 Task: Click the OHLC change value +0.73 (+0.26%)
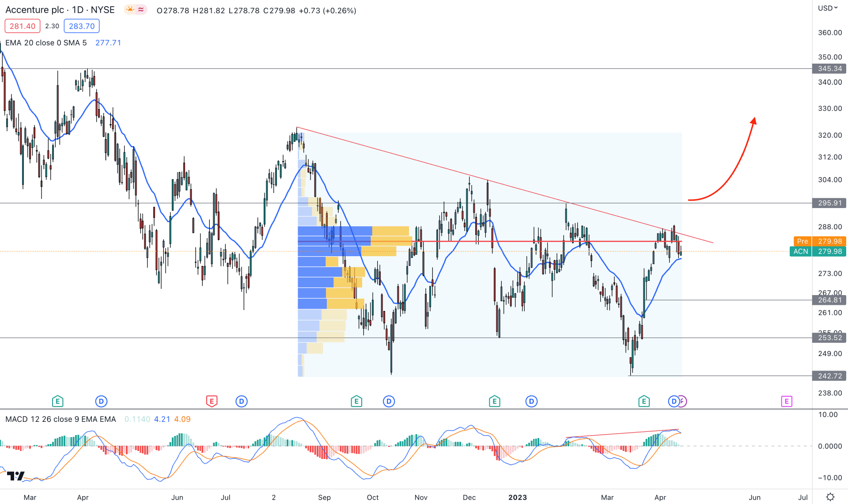(327, 11)
